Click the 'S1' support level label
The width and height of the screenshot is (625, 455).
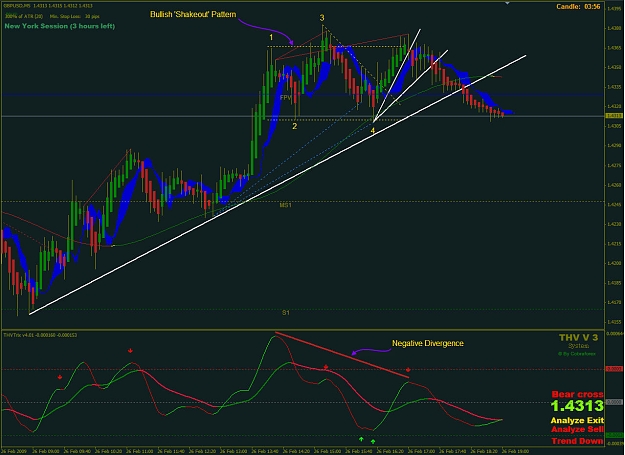point(285,313)
